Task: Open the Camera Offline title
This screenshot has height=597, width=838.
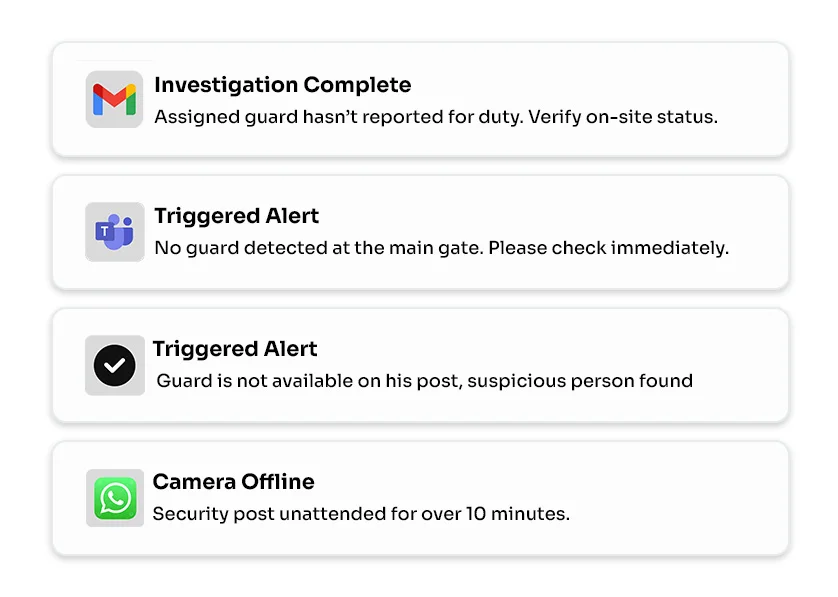Action: pos(233,482)
